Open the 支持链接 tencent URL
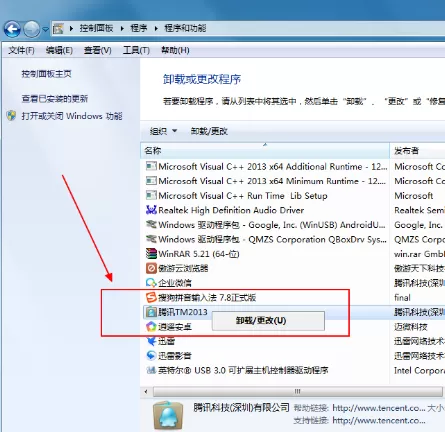The image size is (445, 432). pyautogui.click(x=379, y=421)
